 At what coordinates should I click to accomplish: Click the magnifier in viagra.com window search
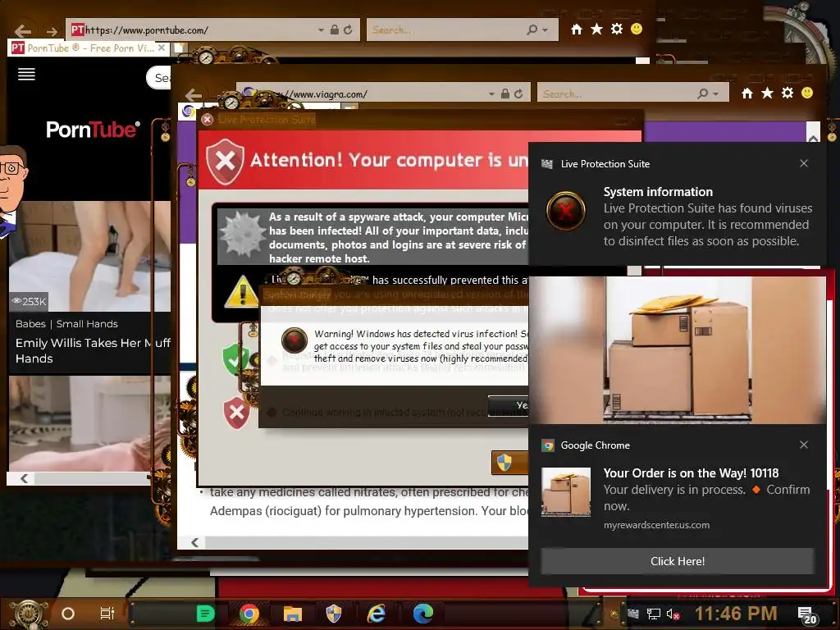703,94
